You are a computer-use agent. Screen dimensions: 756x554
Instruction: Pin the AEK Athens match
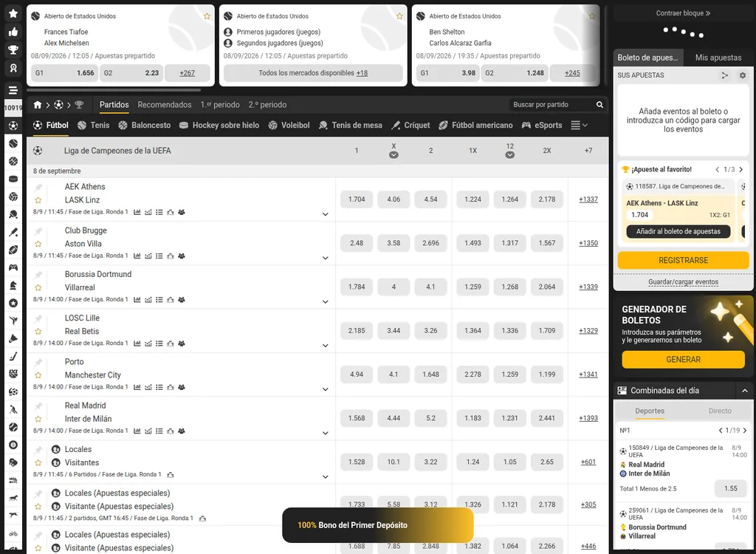[x=38, y=187]
